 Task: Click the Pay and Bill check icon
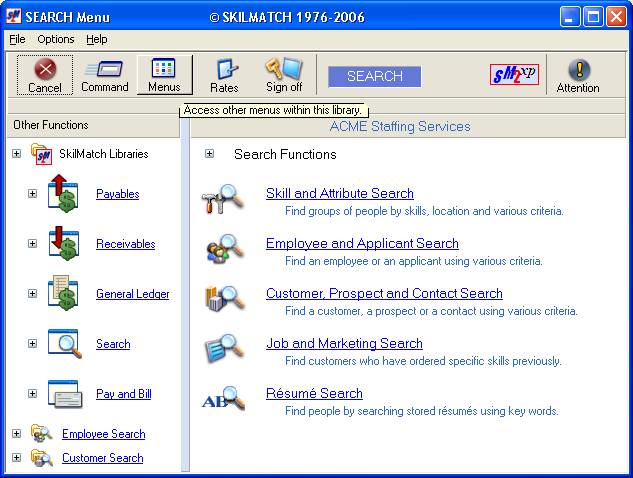pos(65,393)
